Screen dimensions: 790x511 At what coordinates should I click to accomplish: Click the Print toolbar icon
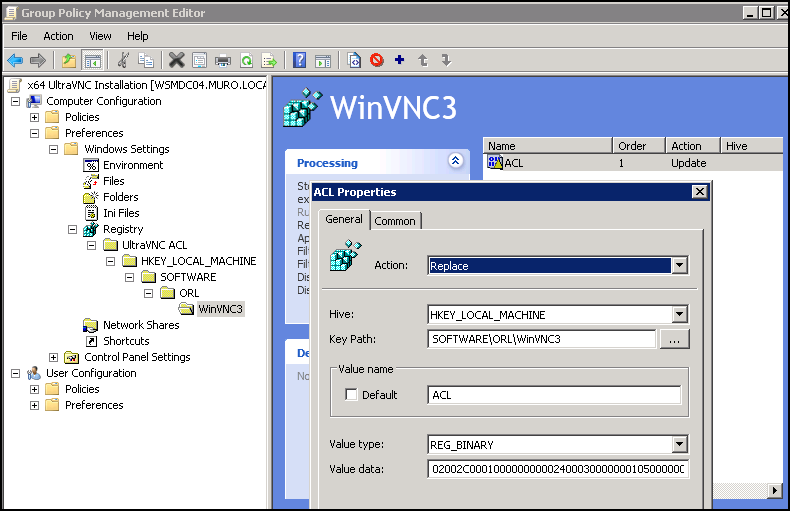coord(223,60)
